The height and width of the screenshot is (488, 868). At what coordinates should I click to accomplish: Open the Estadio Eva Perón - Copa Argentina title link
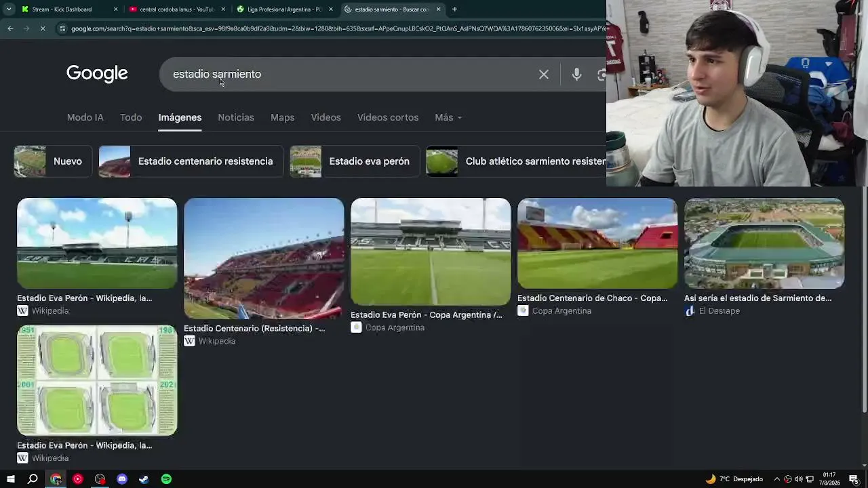click(427, 314)
